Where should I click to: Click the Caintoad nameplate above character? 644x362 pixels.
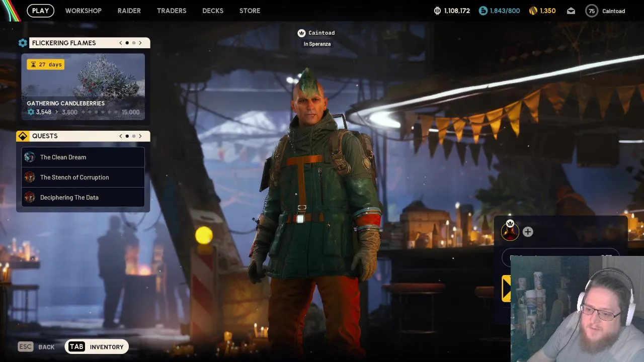click(316, 33)
